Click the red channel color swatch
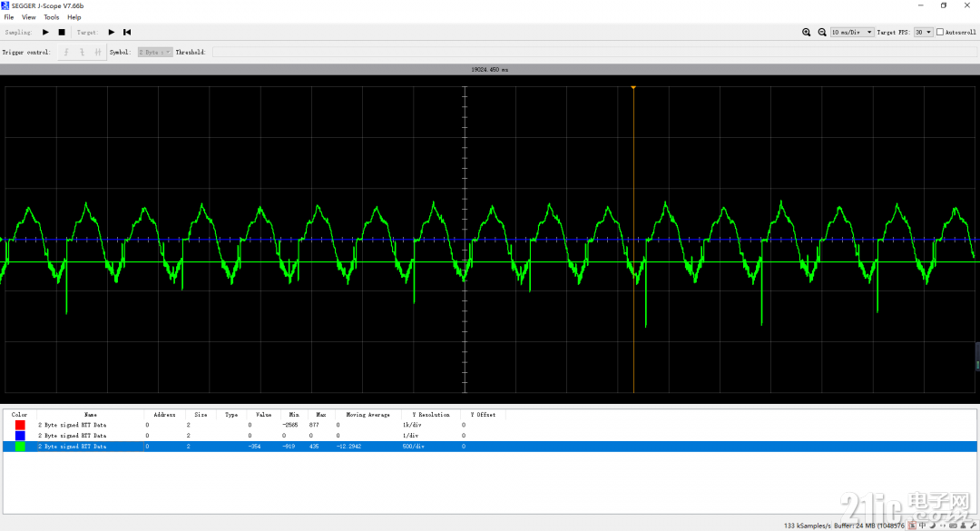 click(20, 425)
